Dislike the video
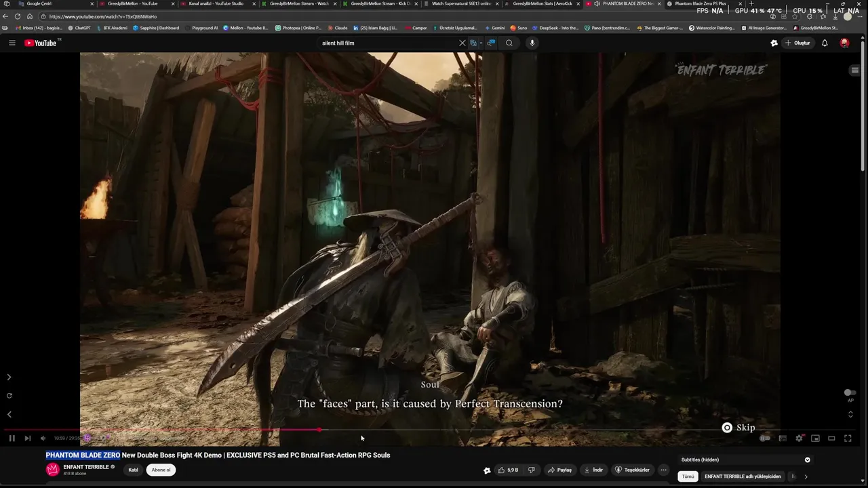Viewport: 868px width, 488px height. [x=532, y=470]
